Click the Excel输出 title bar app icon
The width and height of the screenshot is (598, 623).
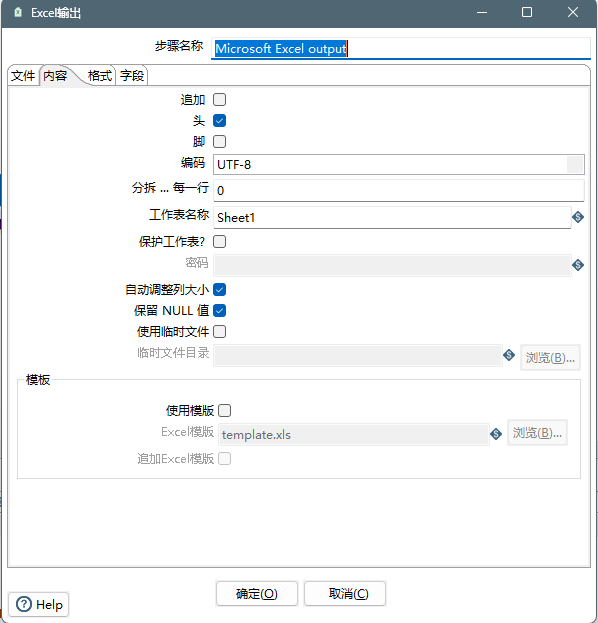tap(18, 13)
